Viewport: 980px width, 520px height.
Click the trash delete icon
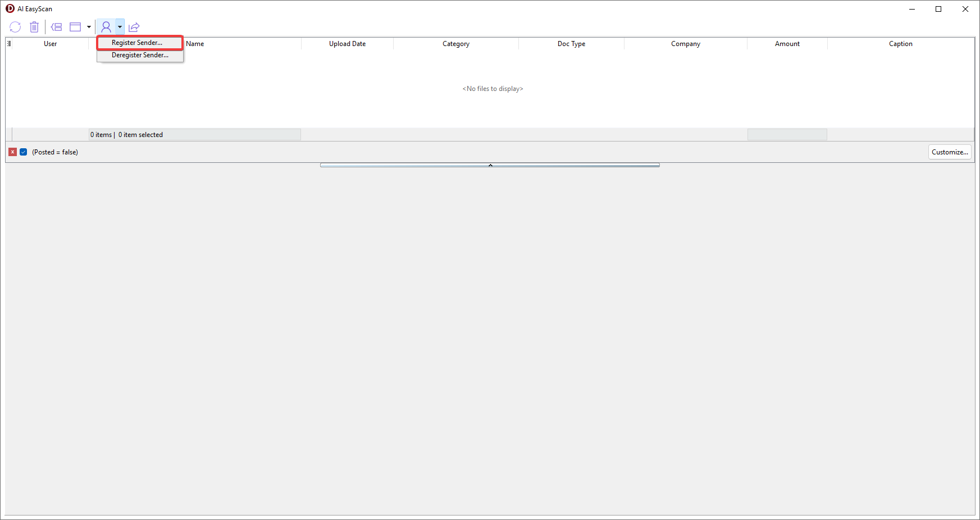pyautogui.click(x=34, y=27)
